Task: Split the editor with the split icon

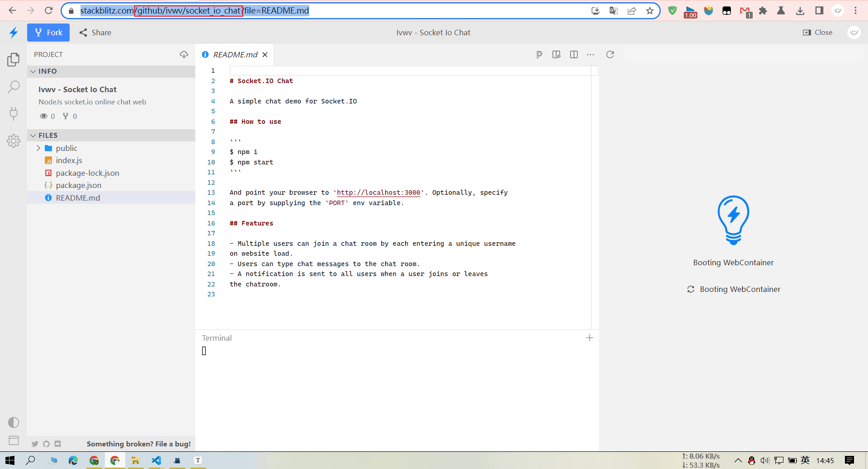Action: click(x=574, y=55)
